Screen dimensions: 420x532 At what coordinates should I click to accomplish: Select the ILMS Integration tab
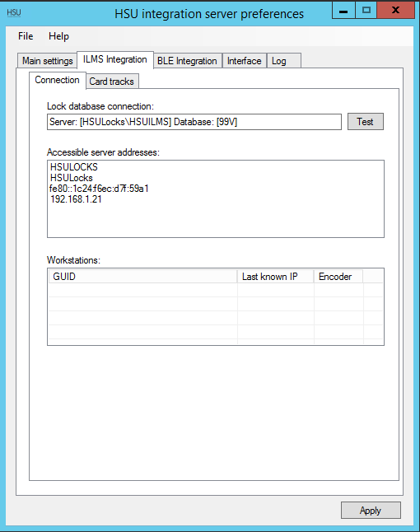coord(115,59)
